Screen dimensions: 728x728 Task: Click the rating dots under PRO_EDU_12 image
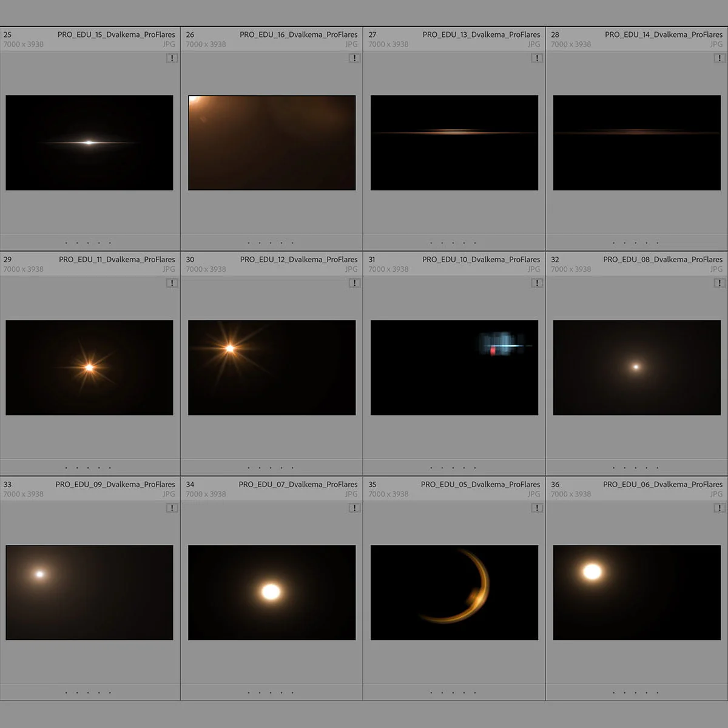[271, 468]
